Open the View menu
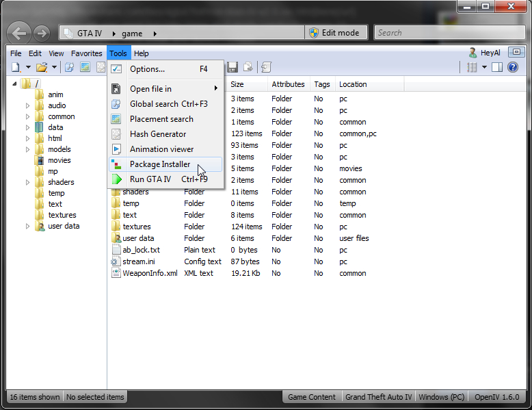Viewport: 532px width, 410px height. point(56,53)
